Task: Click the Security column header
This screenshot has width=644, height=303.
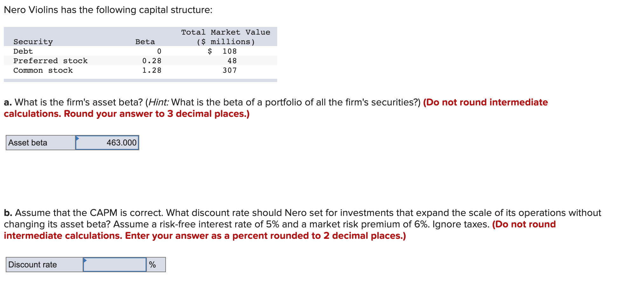Action: tap(33, 41)
